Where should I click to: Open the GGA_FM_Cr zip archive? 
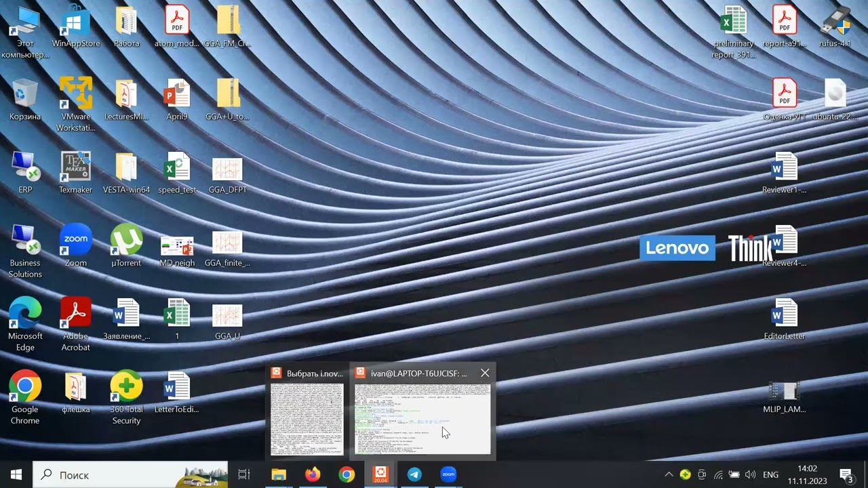[x=228, y=27]
